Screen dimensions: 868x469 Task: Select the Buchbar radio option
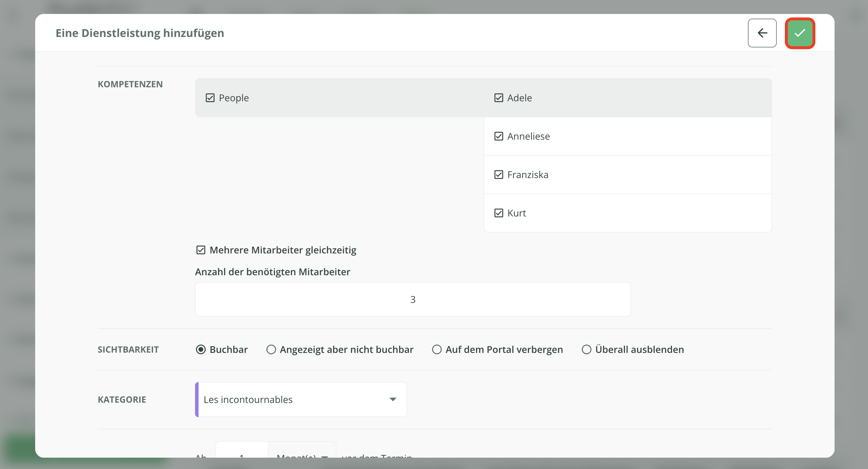201,350
